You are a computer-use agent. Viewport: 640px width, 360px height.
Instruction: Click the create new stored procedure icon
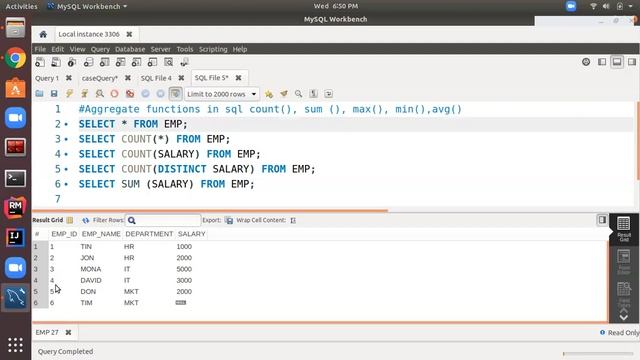(x=136, y=62)
